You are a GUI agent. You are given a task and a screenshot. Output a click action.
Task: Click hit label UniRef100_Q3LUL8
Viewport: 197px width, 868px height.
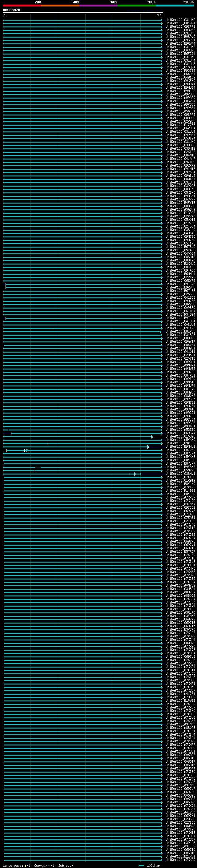point(180,64)
